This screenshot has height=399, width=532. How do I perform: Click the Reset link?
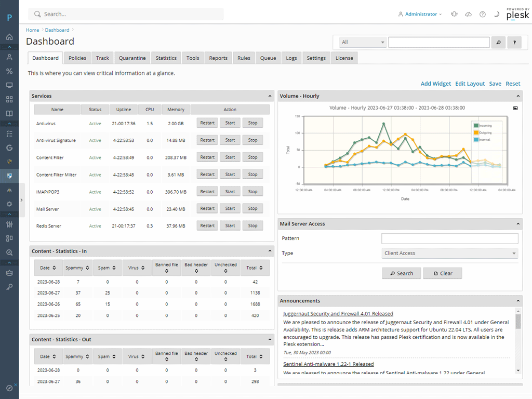click(513, 84)
